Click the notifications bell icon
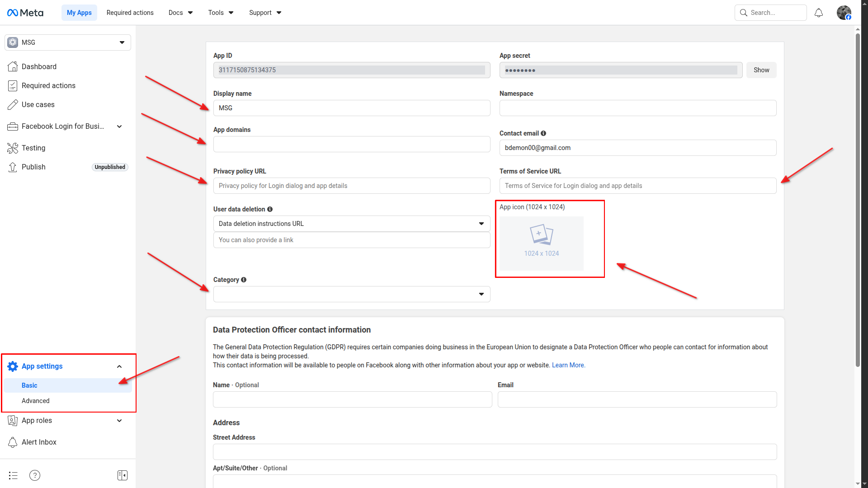 tap(819, 13)
